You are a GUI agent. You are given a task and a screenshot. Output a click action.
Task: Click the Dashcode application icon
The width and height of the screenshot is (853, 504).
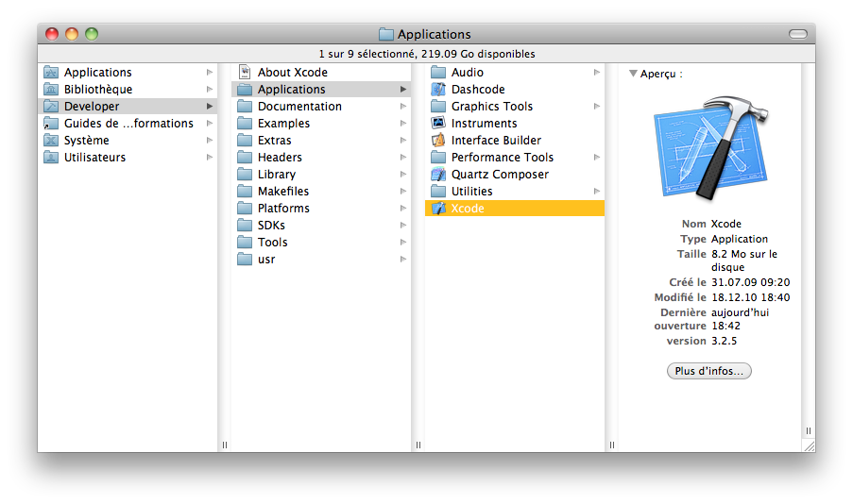[438, 89]
